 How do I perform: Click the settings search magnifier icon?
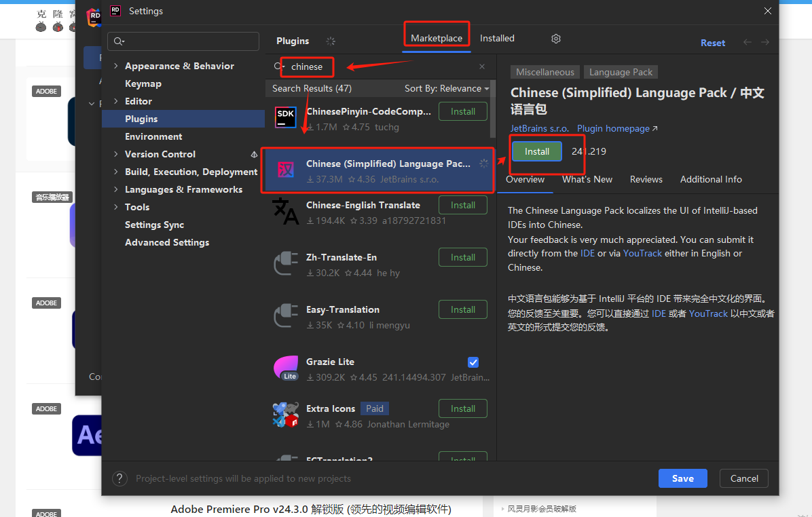click(119, 41)
